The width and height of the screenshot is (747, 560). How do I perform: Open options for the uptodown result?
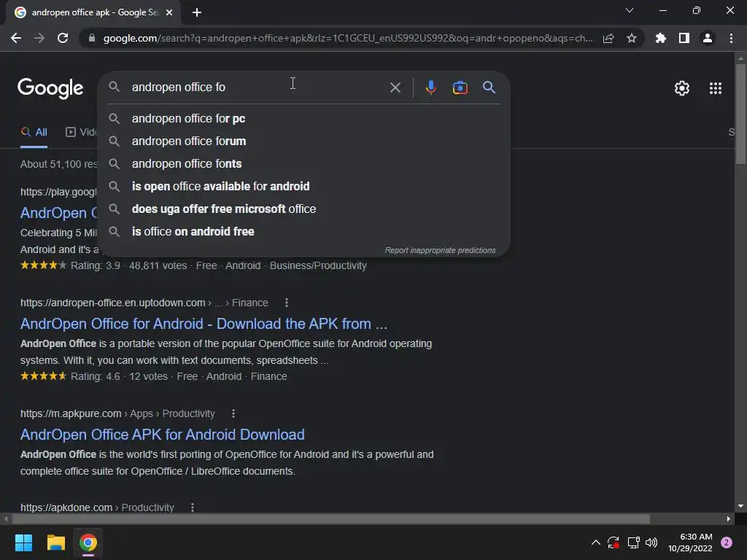pos(286,303)
